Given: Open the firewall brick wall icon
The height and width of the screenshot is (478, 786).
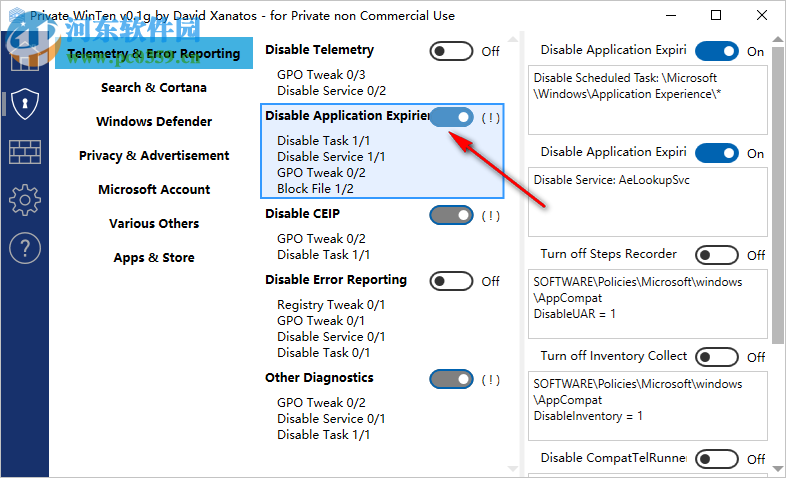Looking at the screenshot, I should click(x=24, y=152).
